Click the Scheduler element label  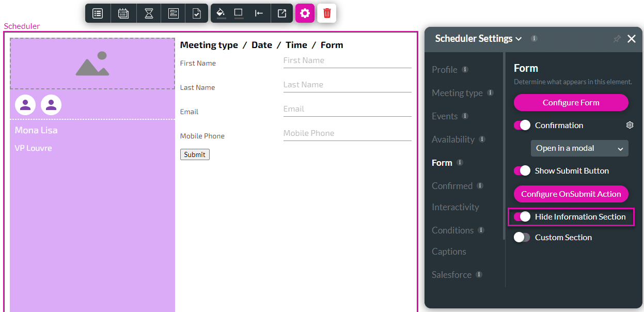22,26
